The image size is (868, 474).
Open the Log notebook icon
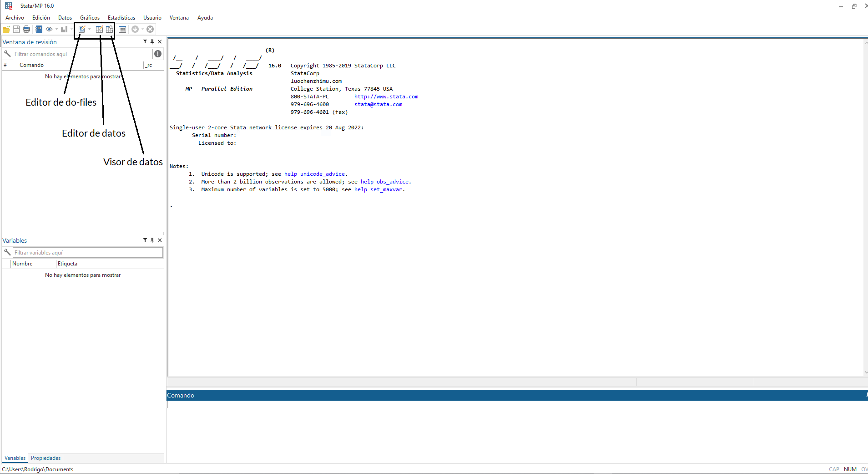point(39,29)
